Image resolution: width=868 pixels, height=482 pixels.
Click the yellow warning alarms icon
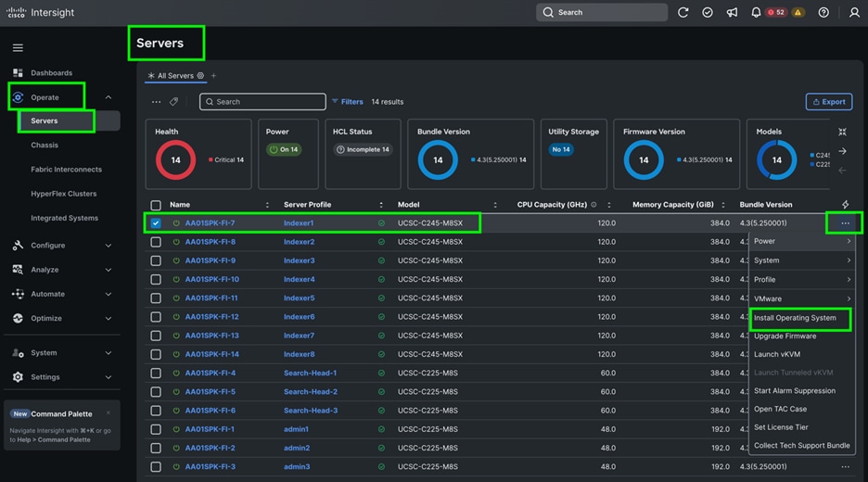pos(798,12)
